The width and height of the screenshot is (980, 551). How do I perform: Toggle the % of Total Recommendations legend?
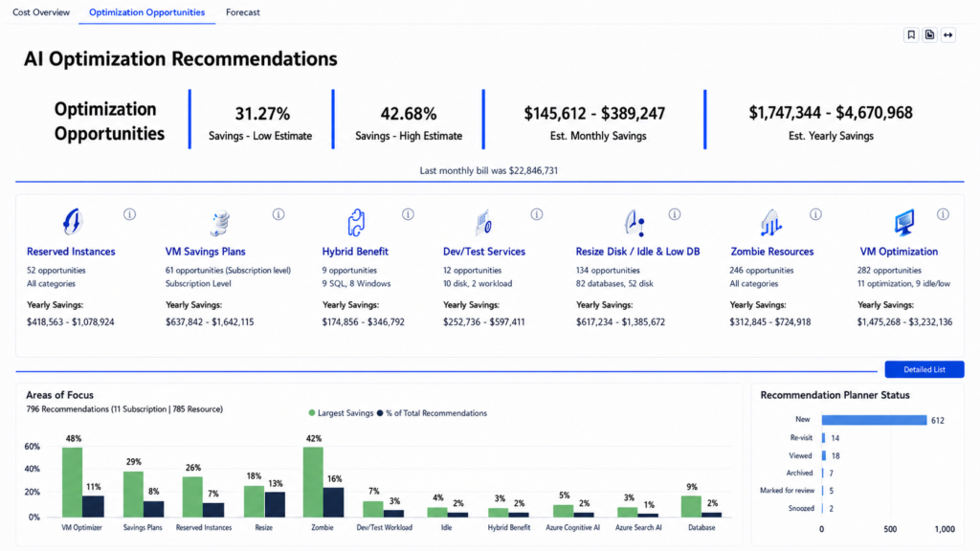[432, 413]
